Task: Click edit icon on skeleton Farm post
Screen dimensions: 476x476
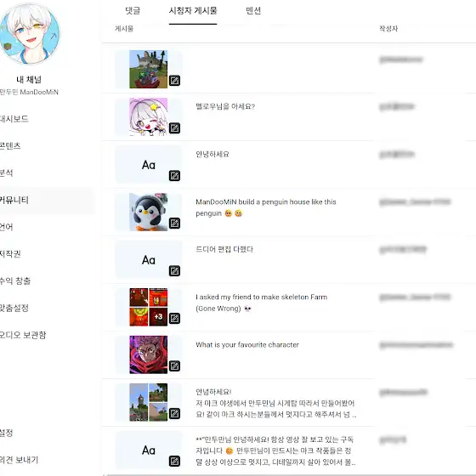Action: pos(174,319)
